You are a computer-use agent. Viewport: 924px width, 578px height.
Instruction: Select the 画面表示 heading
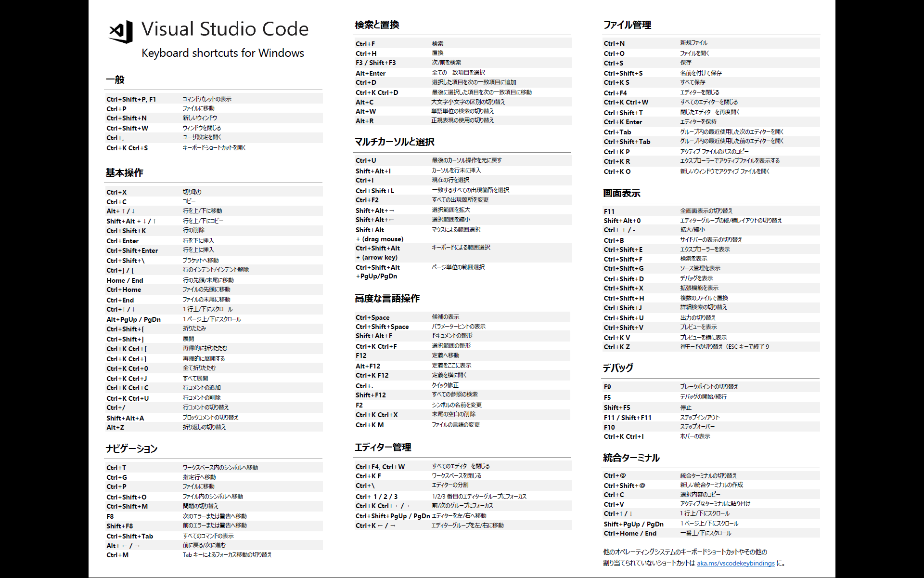[x=622, y=193]
